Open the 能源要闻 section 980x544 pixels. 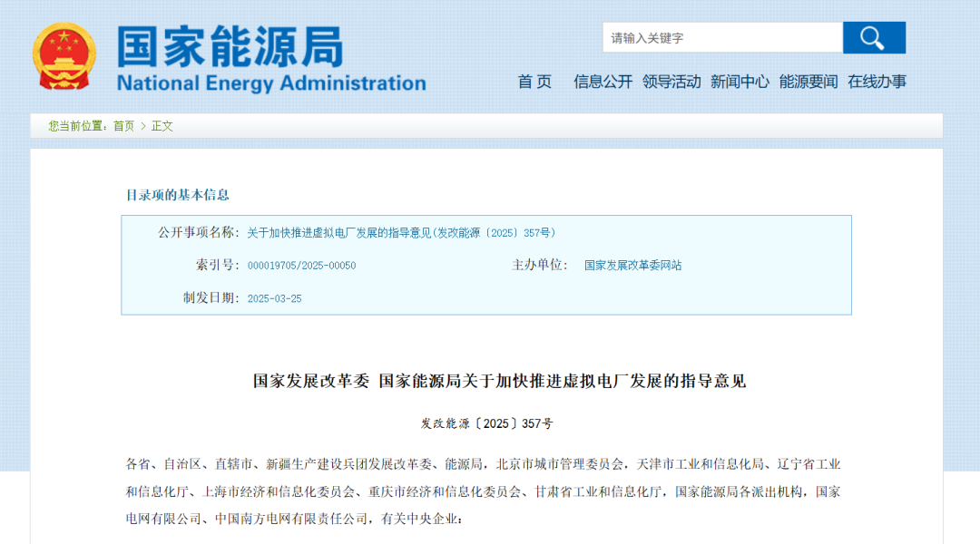pyautogui.click(x=808, y=82)
